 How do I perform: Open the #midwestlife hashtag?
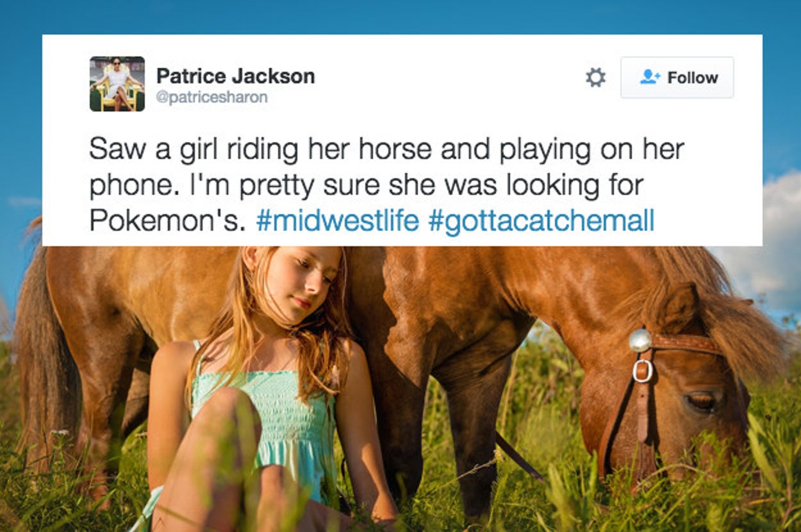click(x=337, y=221)
